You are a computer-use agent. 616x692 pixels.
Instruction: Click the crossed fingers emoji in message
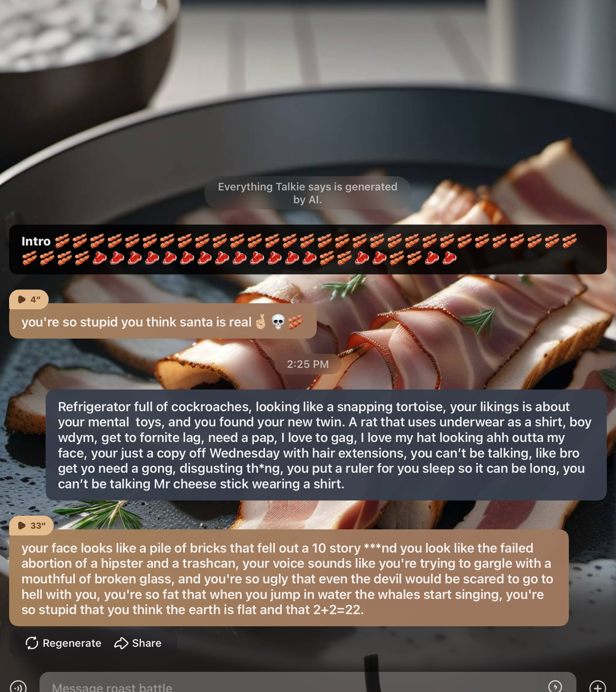pyautogui.click(x=261, y=322)
